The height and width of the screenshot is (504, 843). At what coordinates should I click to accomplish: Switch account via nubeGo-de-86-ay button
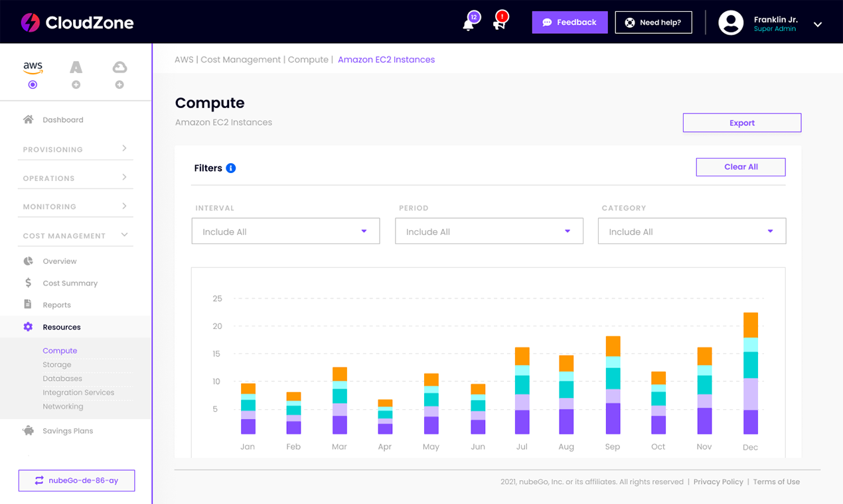[76, 480]
